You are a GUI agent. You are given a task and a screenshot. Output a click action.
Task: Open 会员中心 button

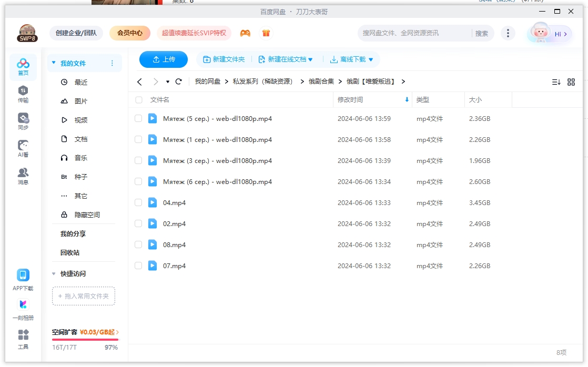pos(130,33)
